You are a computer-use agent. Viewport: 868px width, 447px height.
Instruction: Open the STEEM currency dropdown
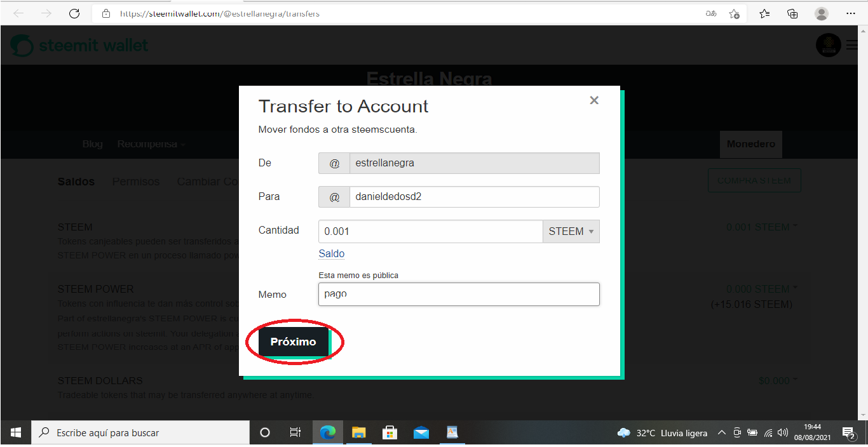571,232
